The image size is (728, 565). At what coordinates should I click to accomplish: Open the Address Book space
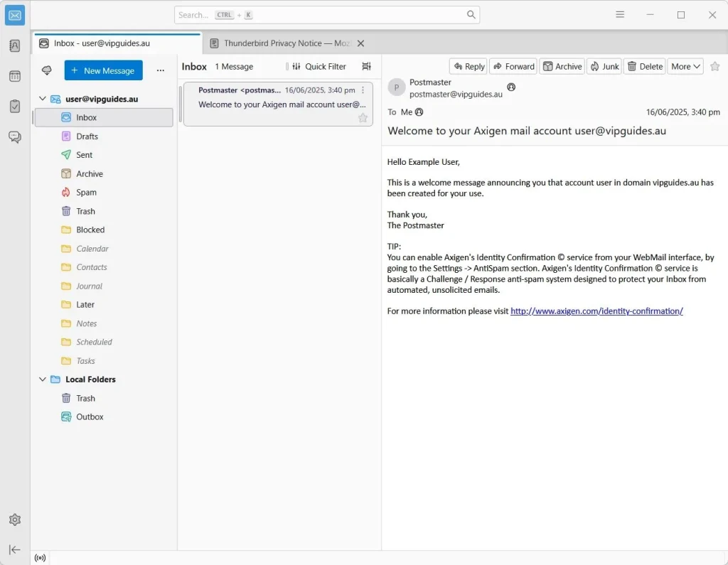click(14, 45)
